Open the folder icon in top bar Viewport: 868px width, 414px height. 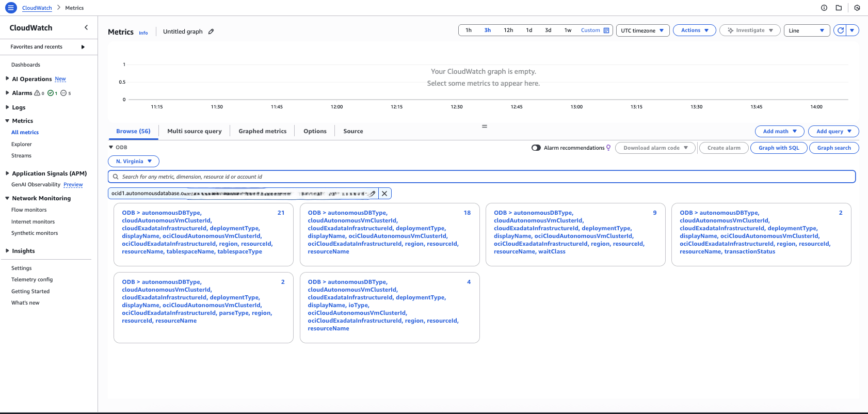[839, 8]
